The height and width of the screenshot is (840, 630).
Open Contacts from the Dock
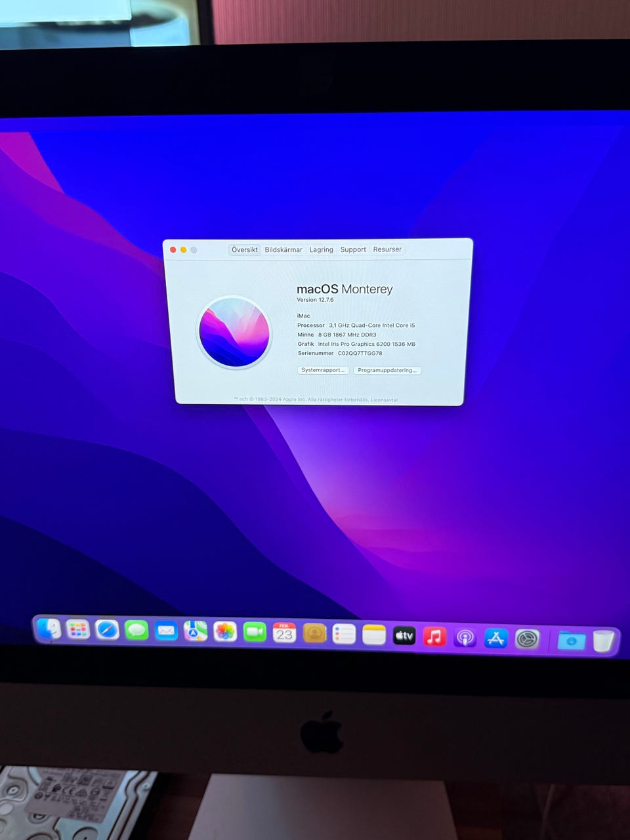pos(314,633)
